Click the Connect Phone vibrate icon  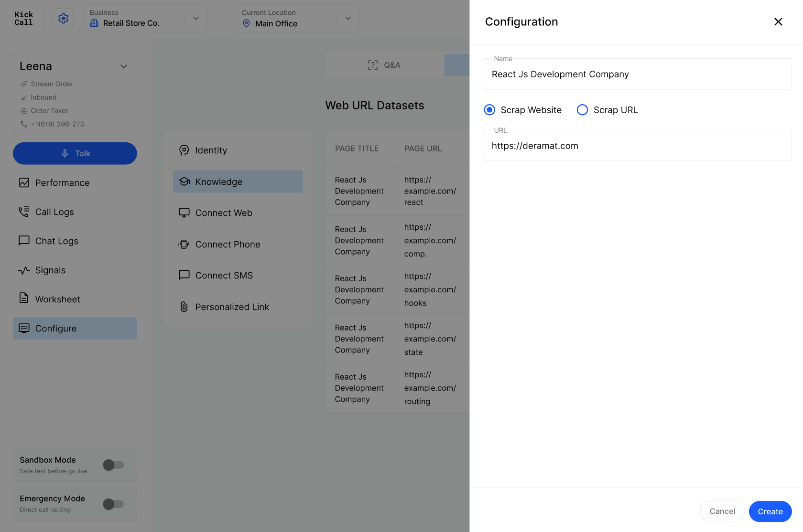[184, 244]
